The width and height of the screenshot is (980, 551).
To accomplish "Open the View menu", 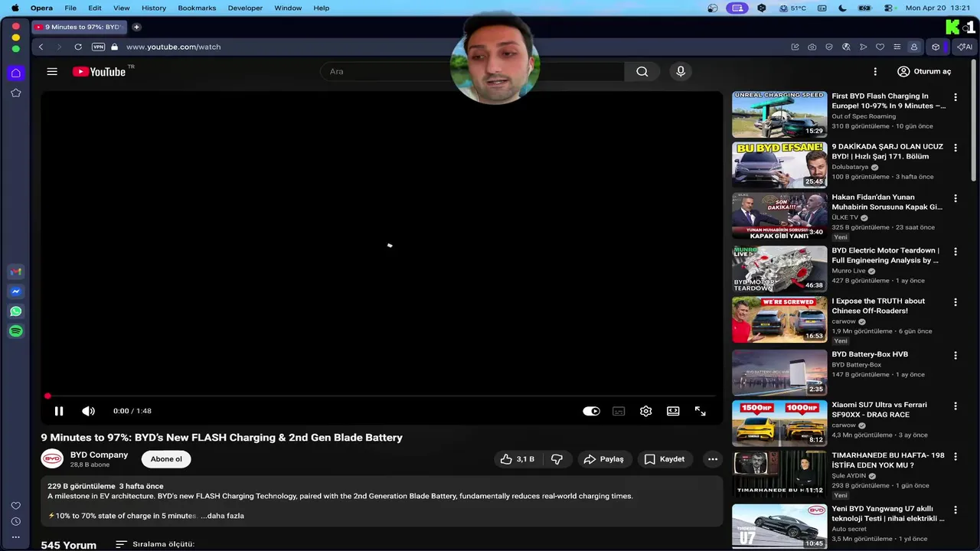I will pos(122,8).
